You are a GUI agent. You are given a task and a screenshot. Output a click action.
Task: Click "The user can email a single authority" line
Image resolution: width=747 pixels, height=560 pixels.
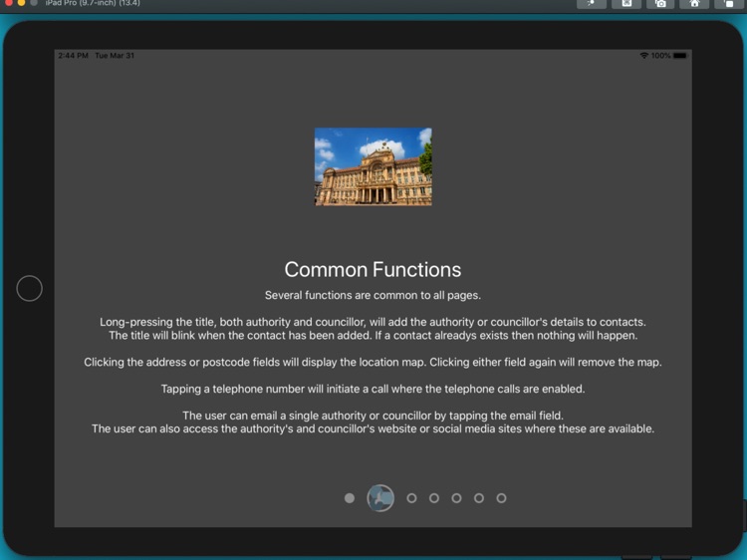pyautogui.click(x=373, y=416)
